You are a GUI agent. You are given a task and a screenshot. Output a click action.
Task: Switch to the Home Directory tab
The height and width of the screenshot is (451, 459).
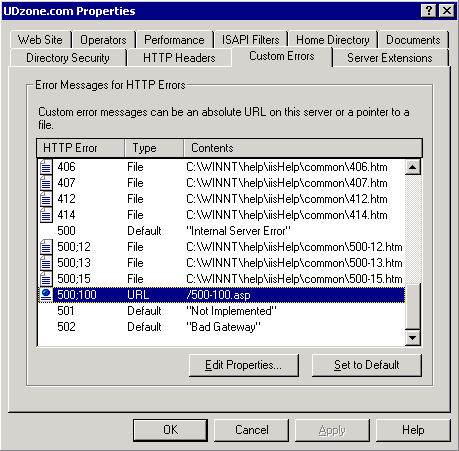click(x=333, y=40)
